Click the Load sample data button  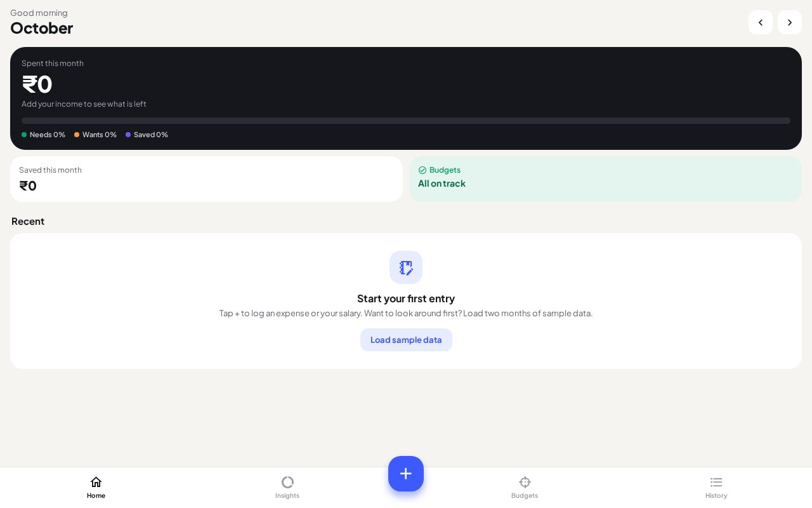(406, 340)
